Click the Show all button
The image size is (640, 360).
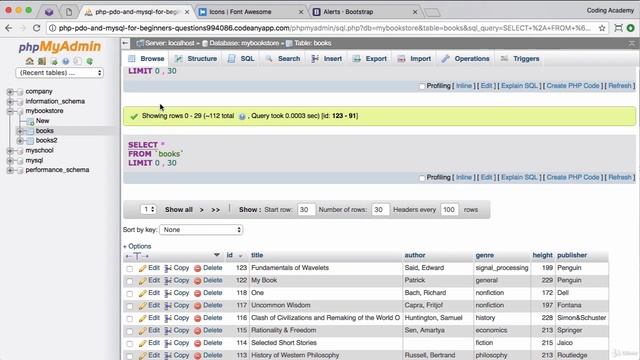tap(179, 210)
